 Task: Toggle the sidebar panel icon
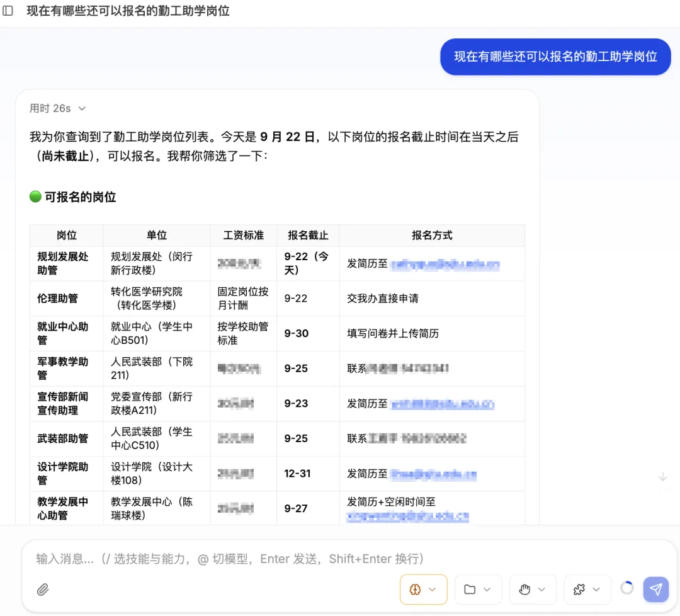point(8,11)
